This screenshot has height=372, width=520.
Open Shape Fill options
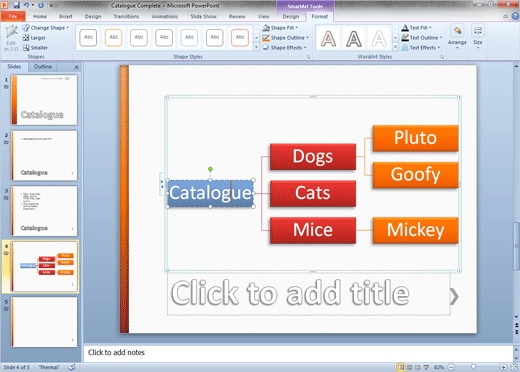[280, 28]
